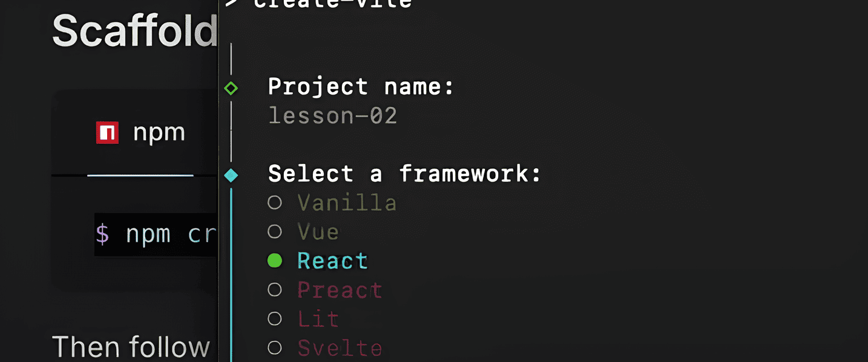Click the red npm logo icon

coord(107,133)
